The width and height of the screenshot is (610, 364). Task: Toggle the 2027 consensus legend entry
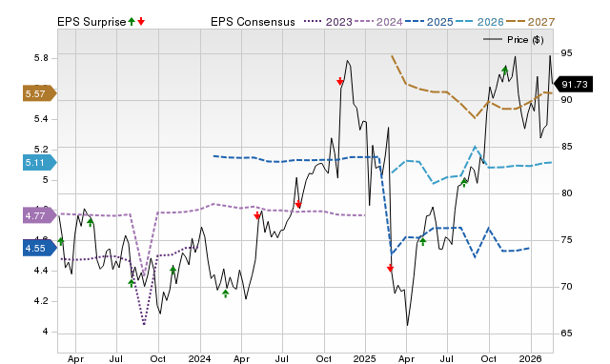coord(530,22)
